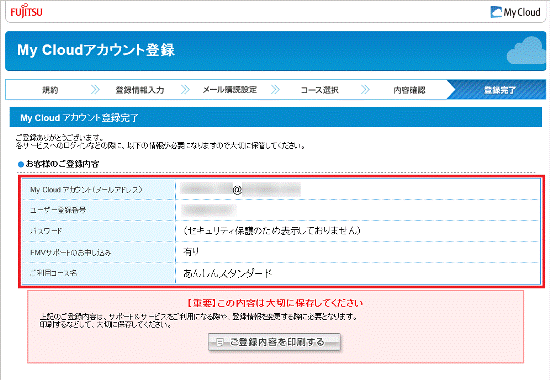Click the cloud graphic in the blue banner

click(526, 51)
